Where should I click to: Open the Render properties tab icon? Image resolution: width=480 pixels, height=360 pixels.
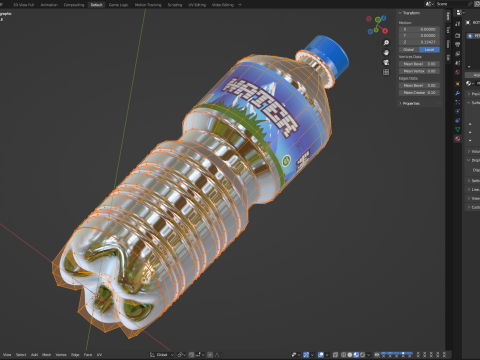pos(458,36)
